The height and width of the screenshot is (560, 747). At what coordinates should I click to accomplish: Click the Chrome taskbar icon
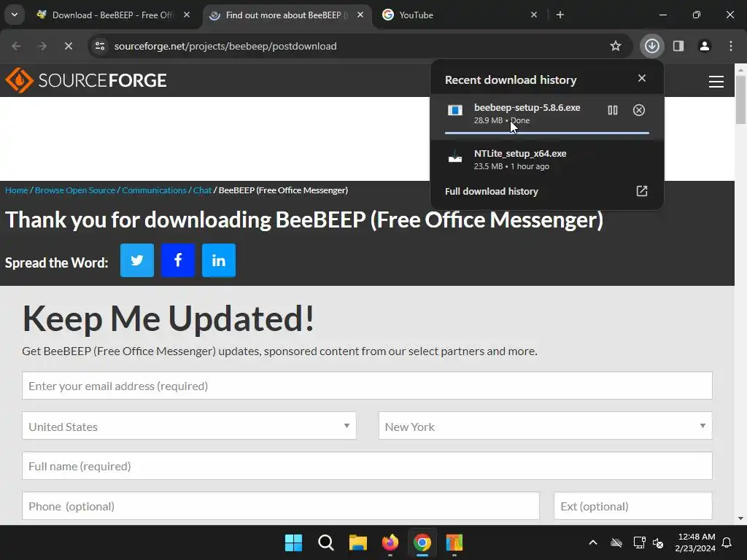tap(422, 542)
